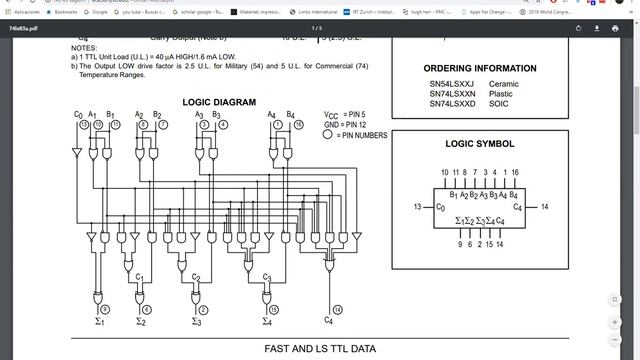Viewport: 640px width, 360px height.
Task: Click the pin 9 circle beside Σ1
Action: (x=105, y=310)
